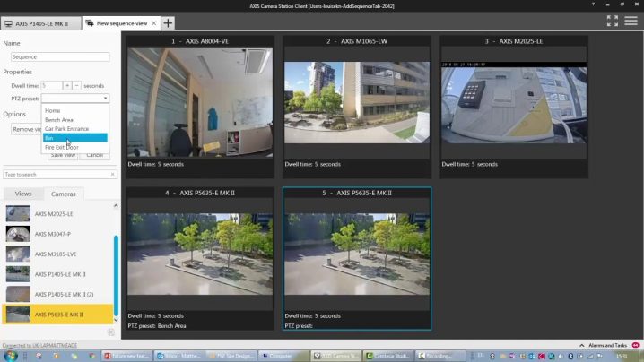Image resolution: width=644 pixels, height=362 pixels.
Task: Increase dwell time with plus button
Action: [x=66, y=85]
